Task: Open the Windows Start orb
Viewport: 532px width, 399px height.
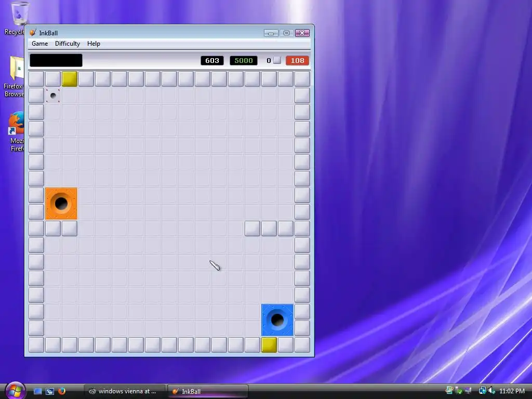Action: click(15, 391)
